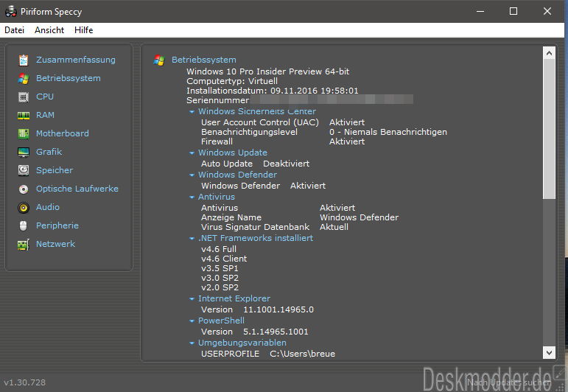Collapse the Windows Sicherheits Center node

click(192, 111)
